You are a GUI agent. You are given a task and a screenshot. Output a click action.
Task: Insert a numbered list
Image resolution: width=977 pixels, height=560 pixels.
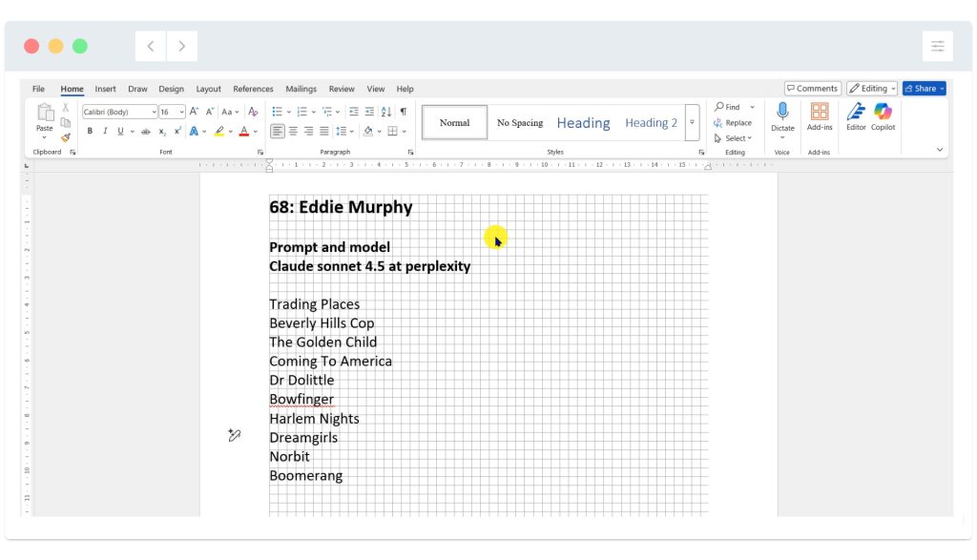coord(302,113)
